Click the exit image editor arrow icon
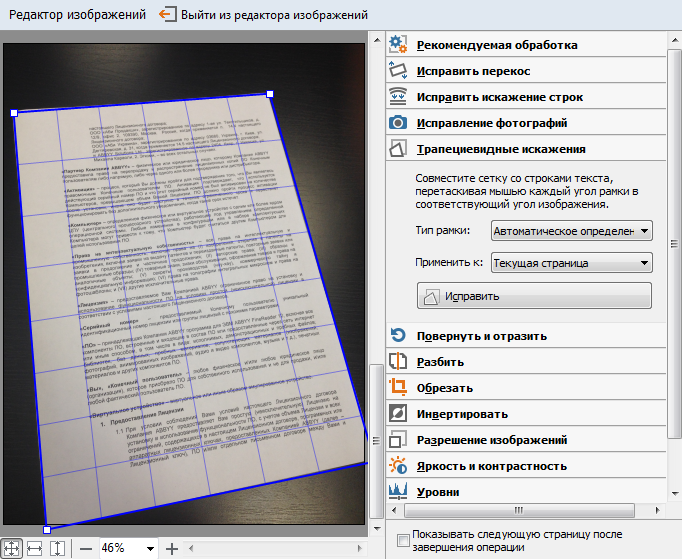This screenshot has width=682, height=559. (167, 15)
